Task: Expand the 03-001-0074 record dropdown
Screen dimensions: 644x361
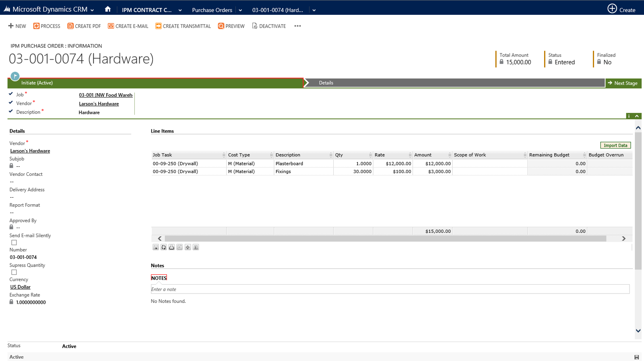Action: coord(313,10)
